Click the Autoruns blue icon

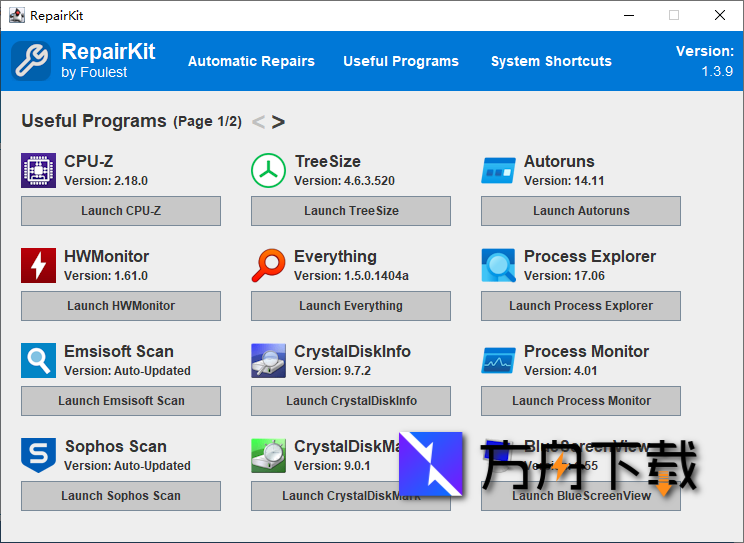[498, 170]
